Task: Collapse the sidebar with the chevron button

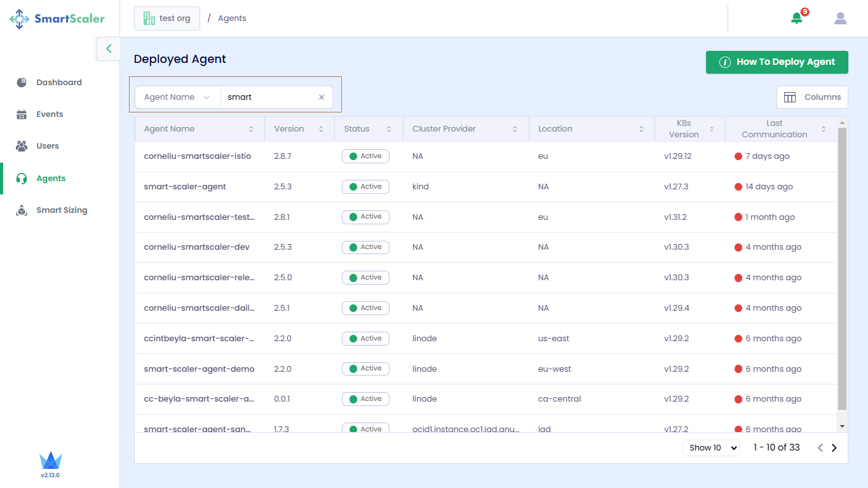Action: coord(109,48)
